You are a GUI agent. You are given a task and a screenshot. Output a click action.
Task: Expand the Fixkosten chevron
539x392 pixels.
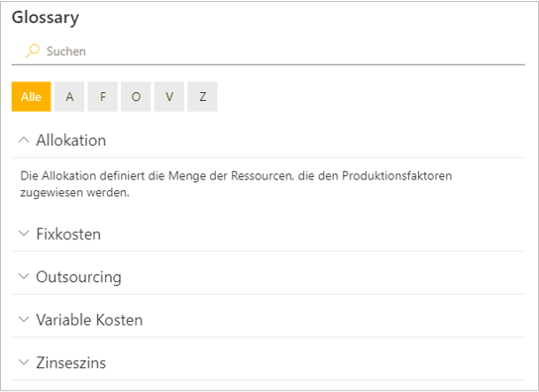click(x=24, y=233)
